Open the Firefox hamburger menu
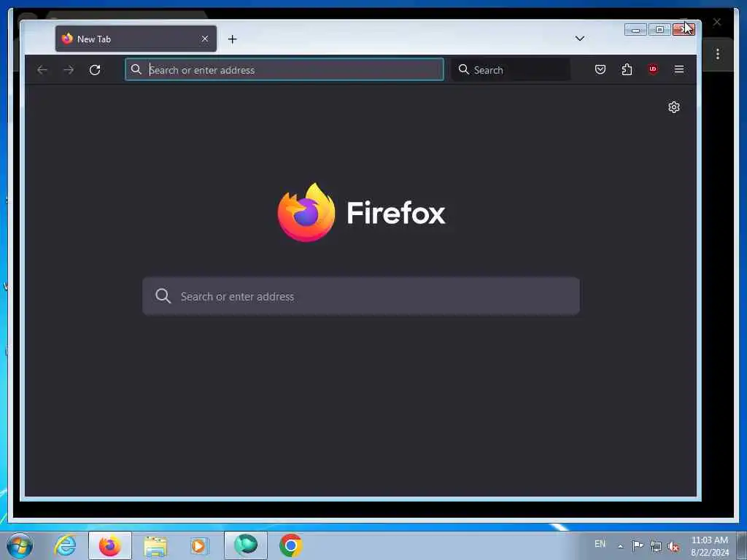The width and height of the screenshot is (747, 560). [679, 69]
